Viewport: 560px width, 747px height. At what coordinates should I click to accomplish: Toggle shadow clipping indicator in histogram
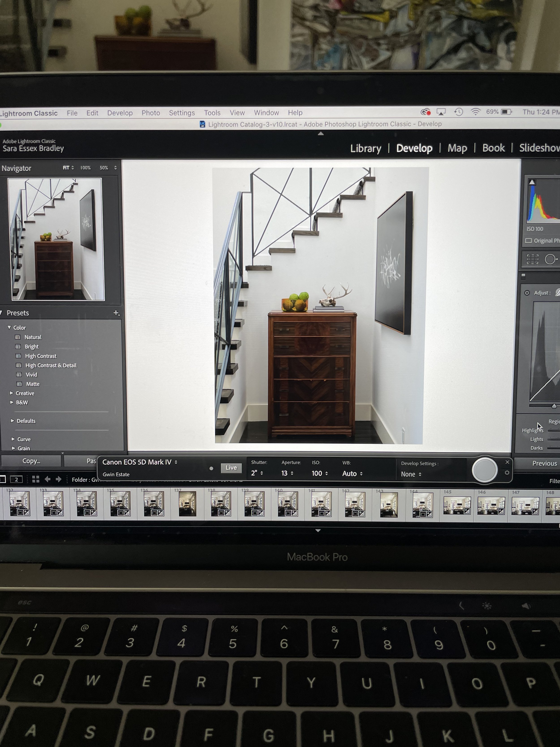point(532,182)
